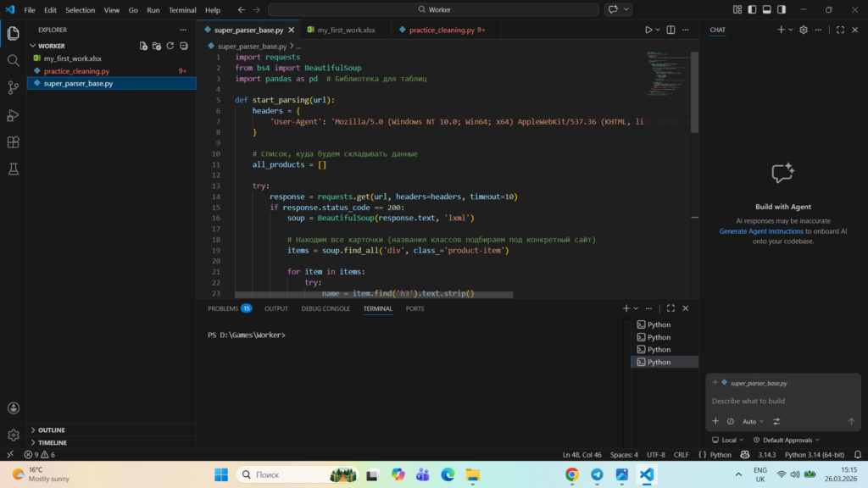
Task: Open Telegram from Windows taskbar
Action: pos(597,474)
